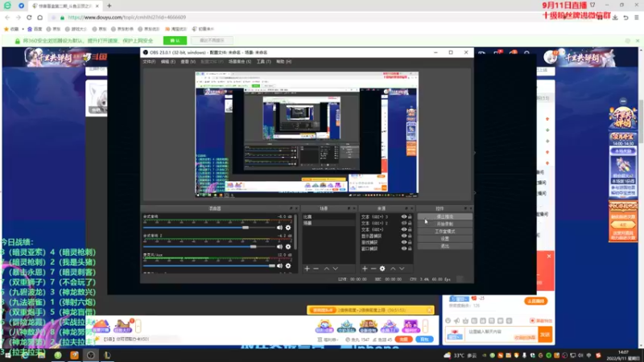This screenshot has height=362, width=644.
Task: Click the browser address bar URL
Action: pos(126,17)
